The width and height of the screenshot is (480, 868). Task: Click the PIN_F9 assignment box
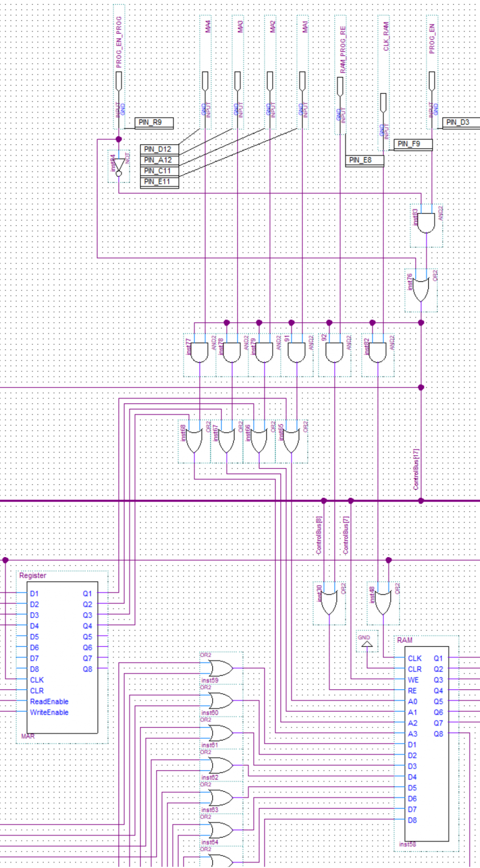click(x=413, y=145)
